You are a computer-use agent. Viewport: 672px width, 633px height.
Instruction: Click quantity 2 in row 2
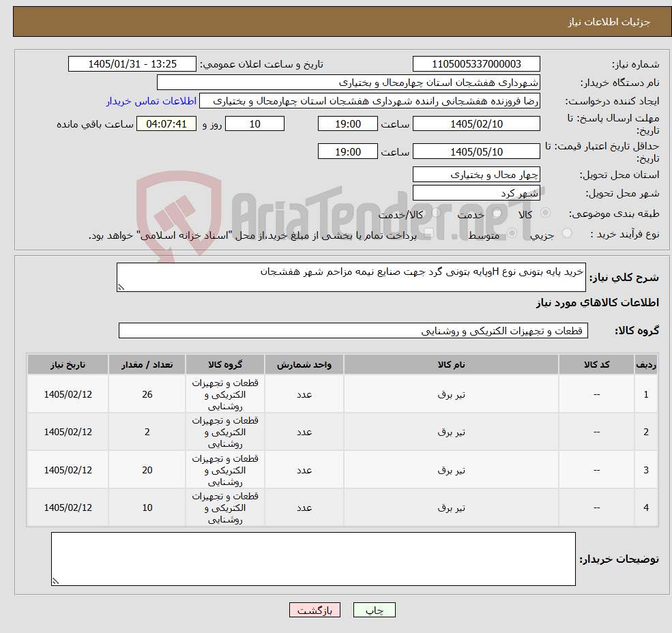[147, 432]
